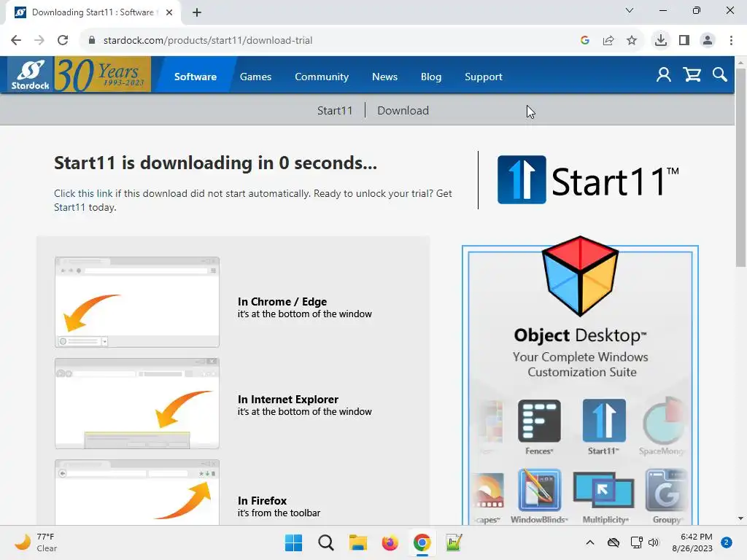Viewport: 747px width, 560px height.
Task: Open the Support menu
Action: click(484, 77)
